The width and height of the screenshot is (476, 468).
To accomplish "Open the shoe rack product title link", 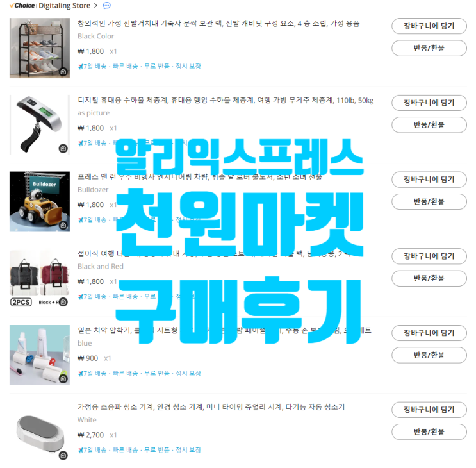I will (x=218, y=23).
